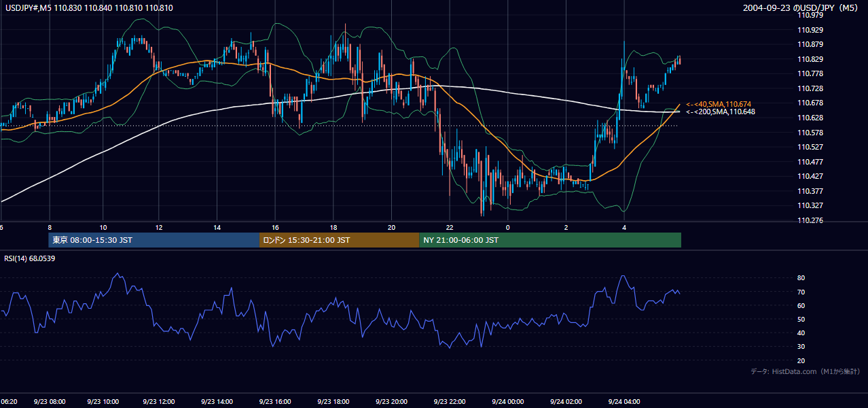Click hour marker 20 under price chart
The width and height of the screenshot is (868, 408).
click(x=391, y=227)
